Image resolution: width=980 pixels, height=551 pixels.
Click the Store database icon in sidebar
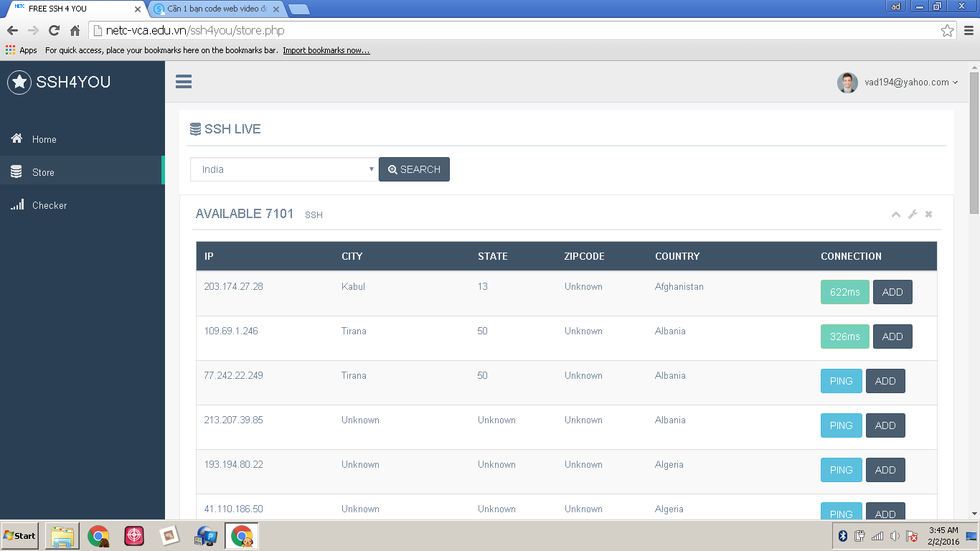click(x=16, y=172)
